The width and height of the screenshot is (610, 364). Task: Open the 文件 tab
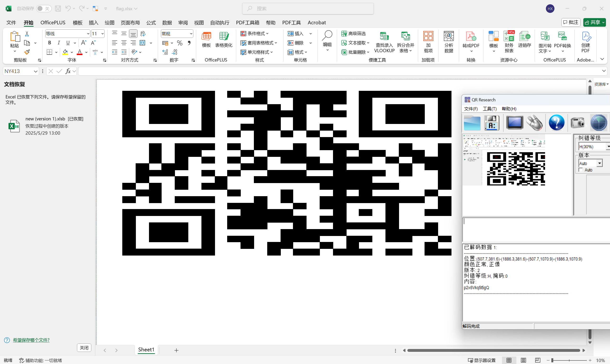pyautogui.click(x=11, y=23)
